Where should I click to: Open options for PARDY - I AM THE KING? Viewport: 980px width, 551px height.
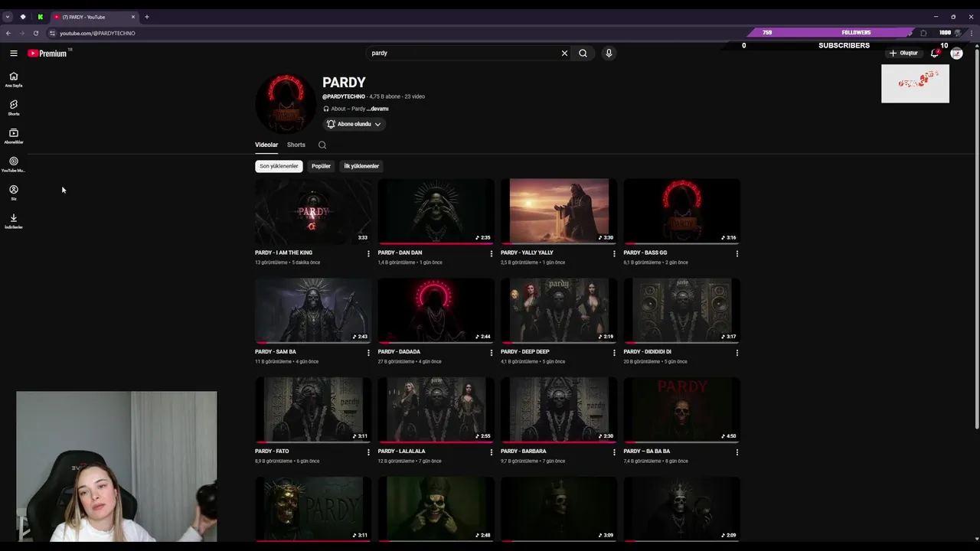tap(368, 253)
